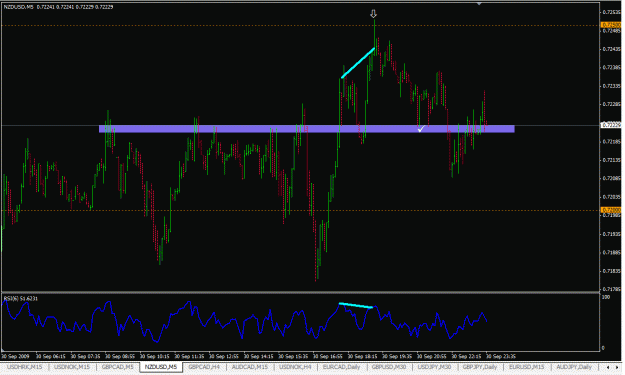Switch to the EURUSD,M15 chart tab

pyautogui.click(x=527, y=367)
